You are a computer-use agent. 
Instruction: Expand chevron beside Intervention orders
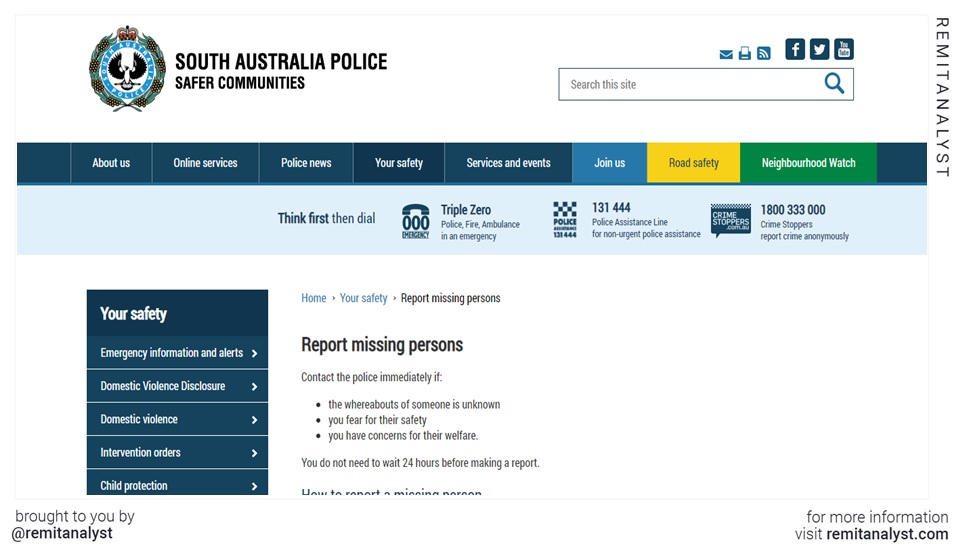click(x=255, y=453)
